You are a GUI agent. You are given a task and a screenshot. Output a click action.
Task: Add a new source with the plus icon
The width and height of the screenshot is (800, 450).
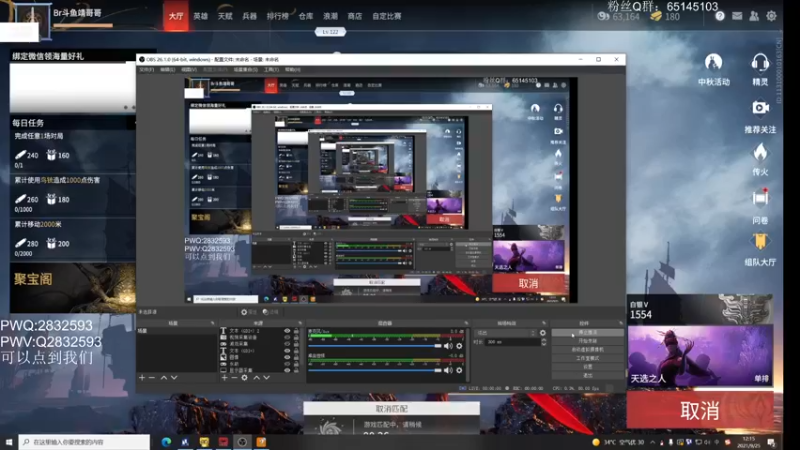pos(224,378)
